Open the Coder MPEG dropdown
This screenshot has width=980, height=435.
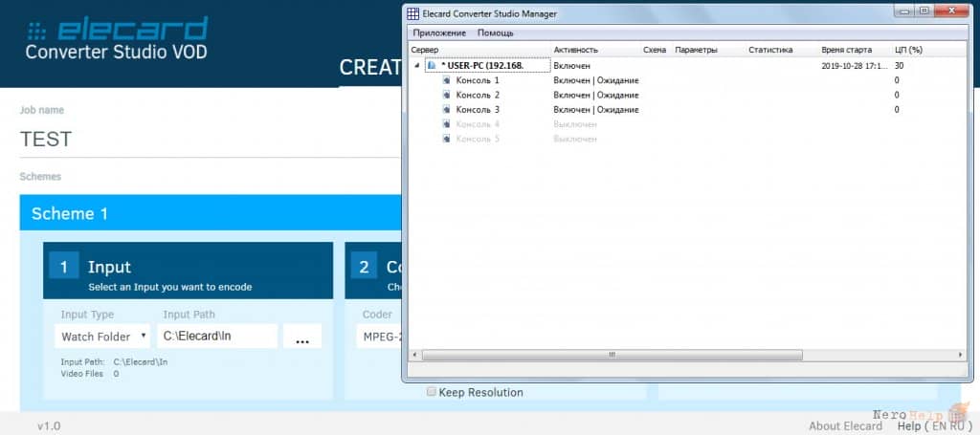coord(379,337)
